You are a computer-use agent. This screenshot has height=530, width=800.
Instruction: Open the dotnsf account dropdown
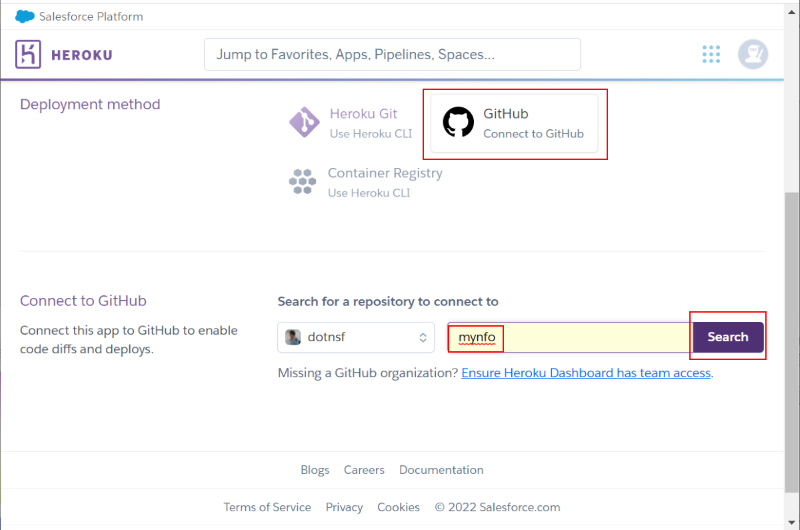click(356, 337)
